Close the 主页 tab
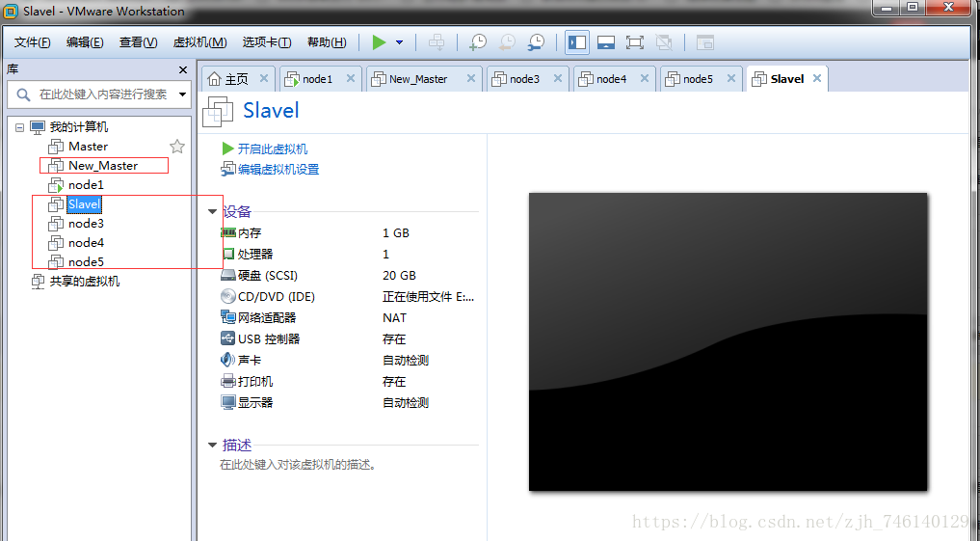Screen dimensions: 980x541 (264, 78)
